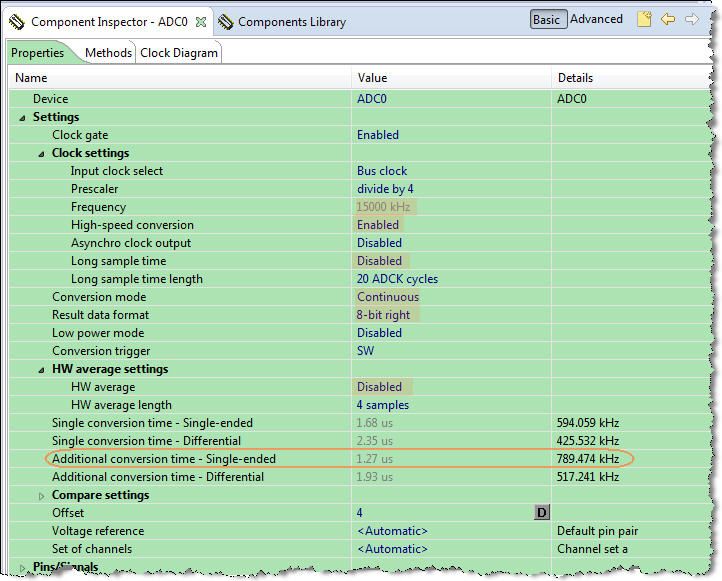
Task: Change HW average Disabled value
Action: (x=381, y=387)
